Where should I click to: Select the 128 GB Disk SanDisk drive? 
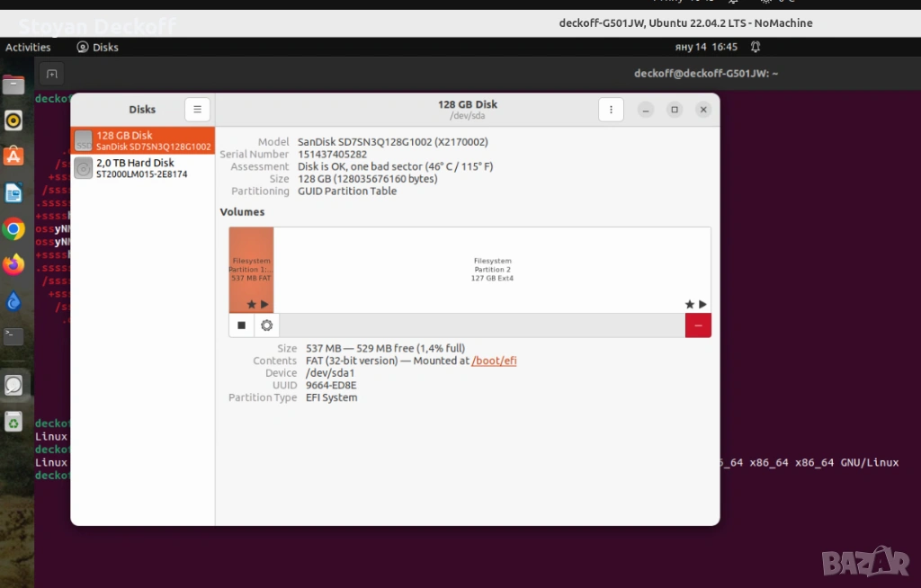[143, 140]
